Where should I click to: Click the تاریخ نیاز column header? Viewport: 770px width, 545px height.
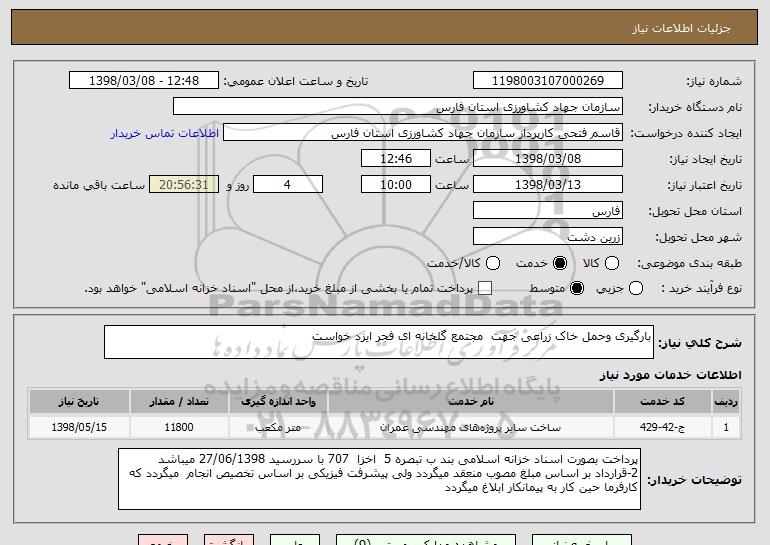coord(79,402)
